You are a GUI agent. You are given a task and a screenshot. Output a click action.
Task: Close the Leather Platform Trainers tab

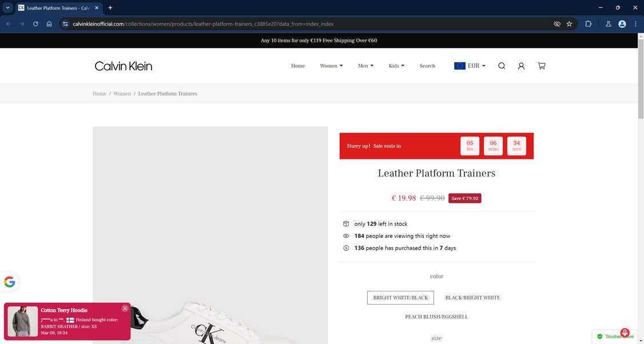[97, 8]
